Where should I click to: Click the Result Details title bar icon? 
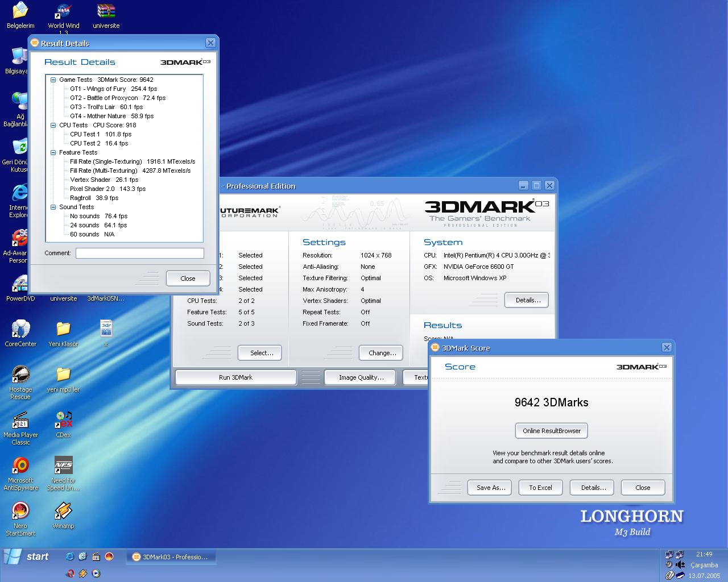click(x=35, y=43)
